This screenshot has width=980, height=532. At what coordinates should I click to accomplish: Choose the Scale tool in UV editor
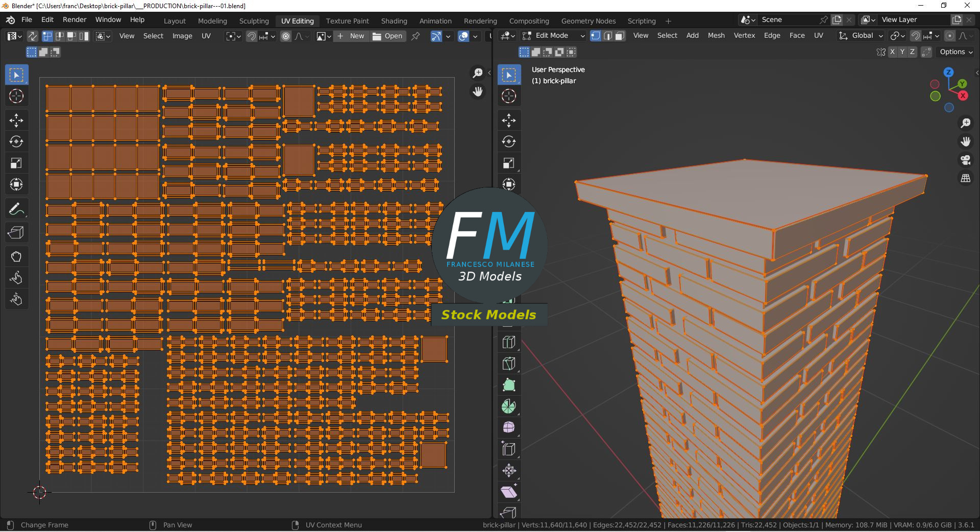tap(16, 163)
